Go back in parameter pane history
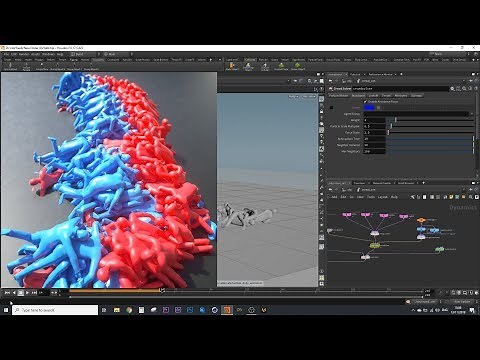 [x=330, y=81]
